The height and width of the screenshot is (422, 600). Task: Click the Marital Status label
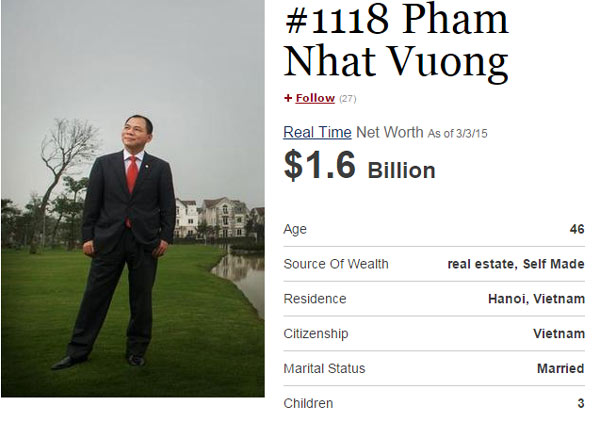[x=324, y=368]
